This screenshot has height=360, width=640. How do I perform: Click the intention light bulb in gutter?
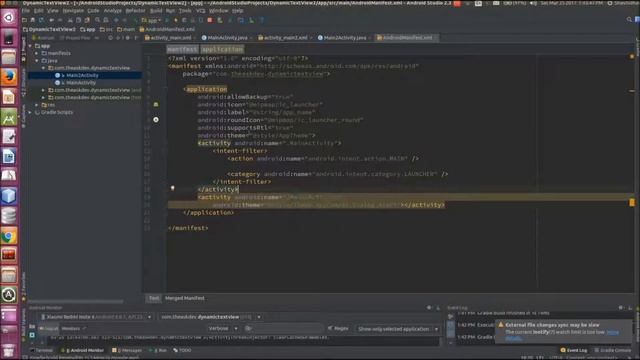tap(173, 188)
